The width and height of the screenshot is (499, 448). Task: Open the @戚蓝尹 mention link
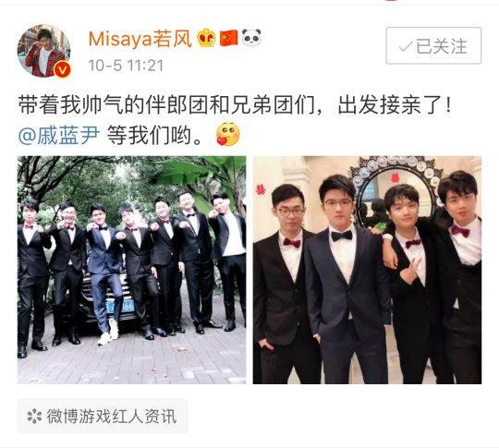[x=59, y=136]
